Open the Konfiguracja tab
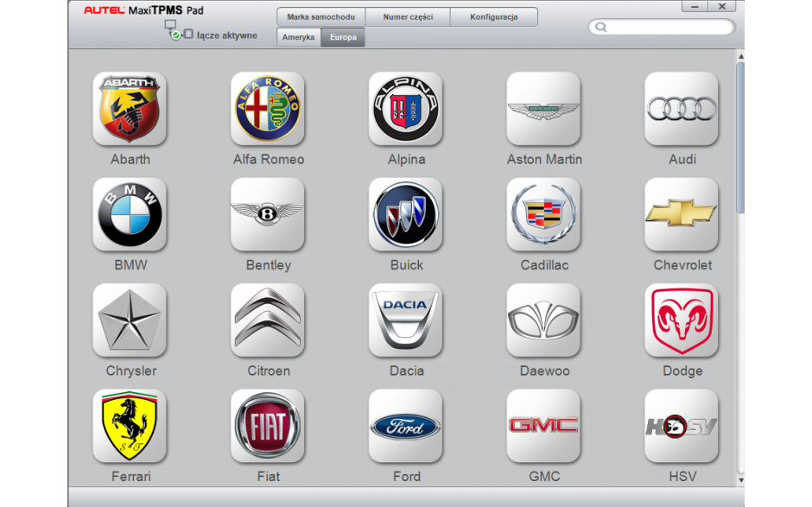 pos(494,16)
